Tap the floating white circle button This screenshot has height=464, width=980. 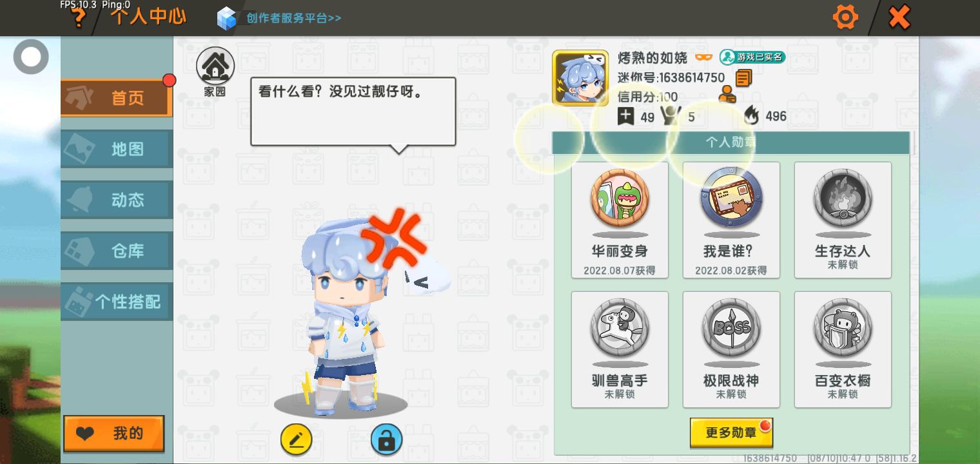(x=31, y=57)
